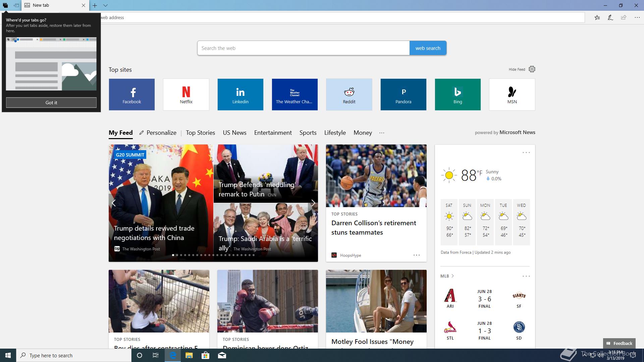Open a new tab with plus icon
The image size is (644, 362).
tap(95, 5)
